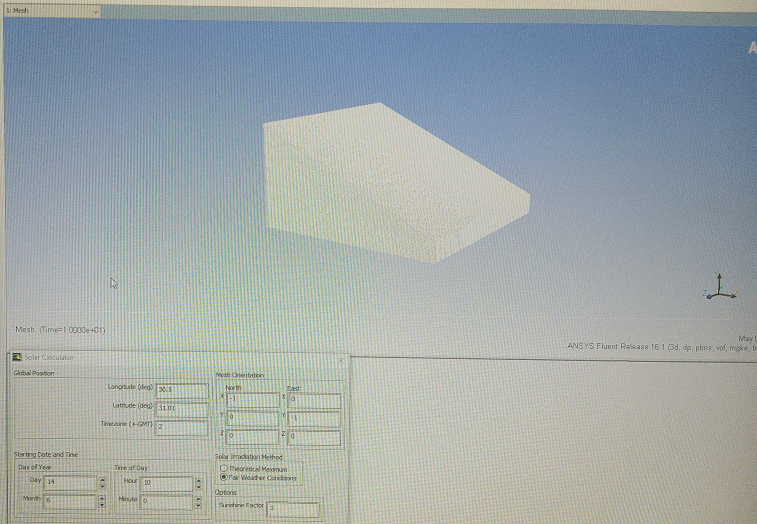Click the Timezone (+-GMT) input field
The height and width of the screenshot is (524, 757).
(x=182, y=427)
